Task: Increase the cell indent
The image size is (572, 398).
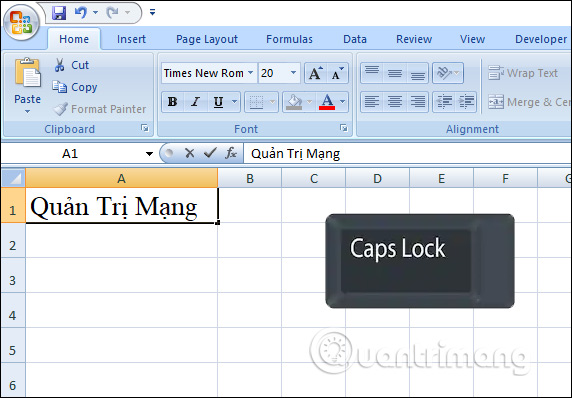Action: 466,102
